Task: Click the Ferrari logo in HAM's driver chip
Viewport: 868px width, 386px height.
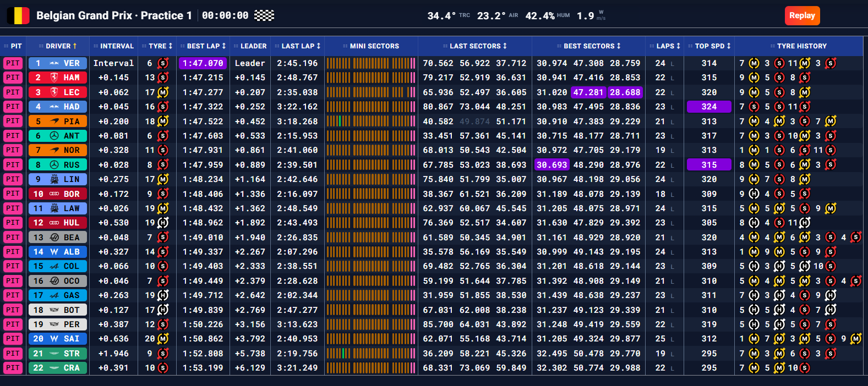Action: pyautogui.click(x=54, y=78)
